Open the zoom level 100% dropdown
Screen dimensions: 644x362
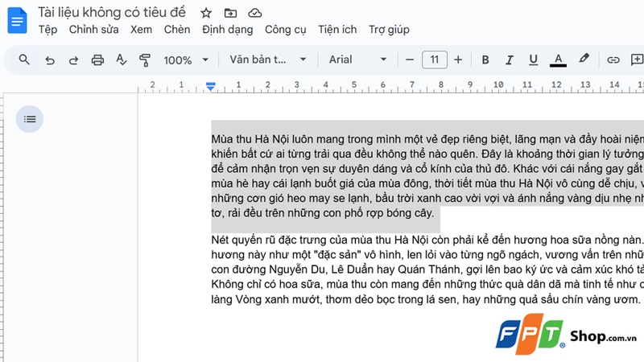186,60
